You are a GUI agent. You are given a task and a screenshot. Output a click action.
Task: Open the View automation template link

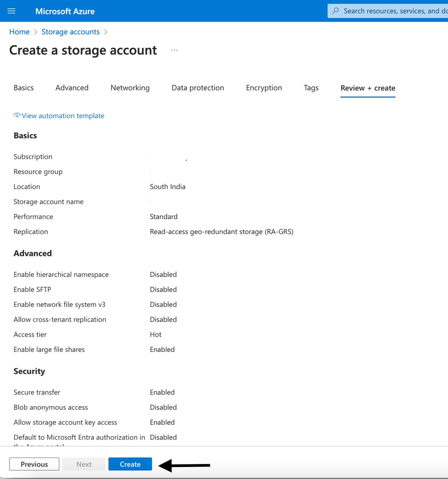(x=63, y=116)
